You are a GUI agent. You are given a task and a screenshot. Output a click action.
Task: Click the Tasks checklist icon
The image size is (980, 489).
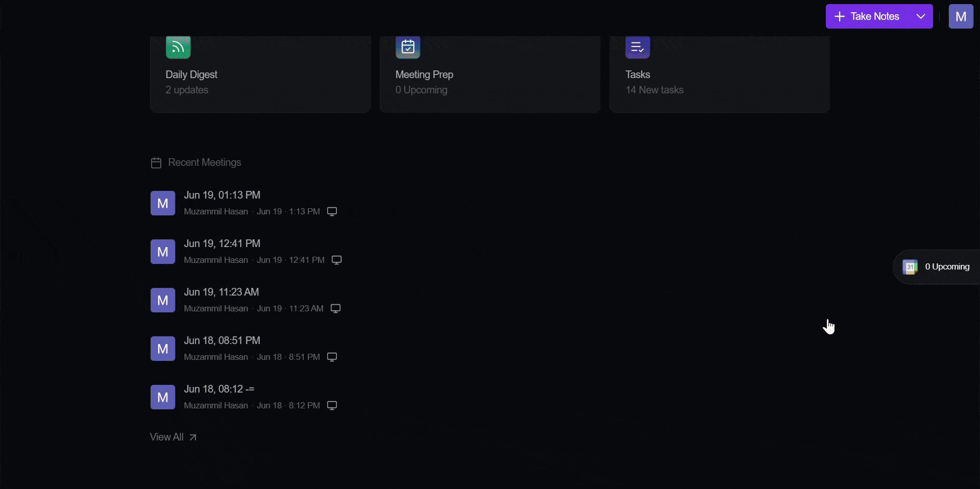[x=638, y=47]
